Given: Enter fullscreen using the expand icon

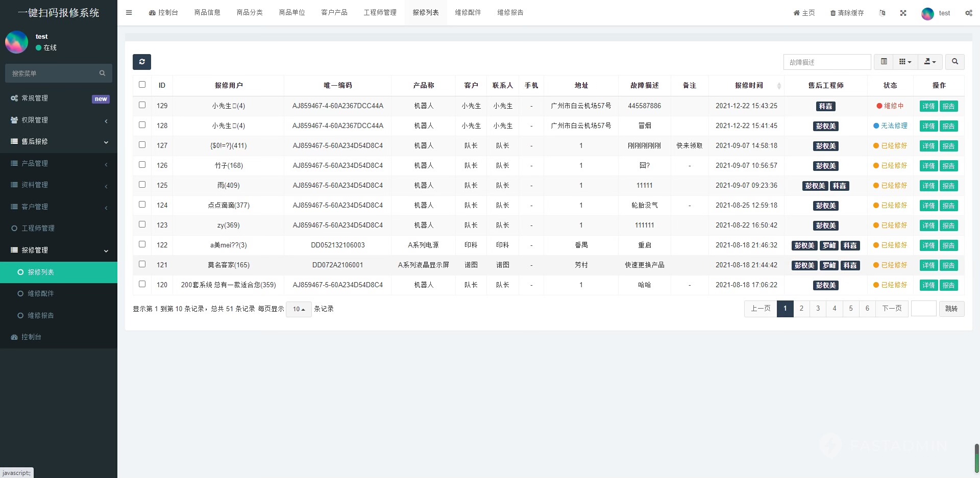Looking at the screenshot, I should click(903, 13).
